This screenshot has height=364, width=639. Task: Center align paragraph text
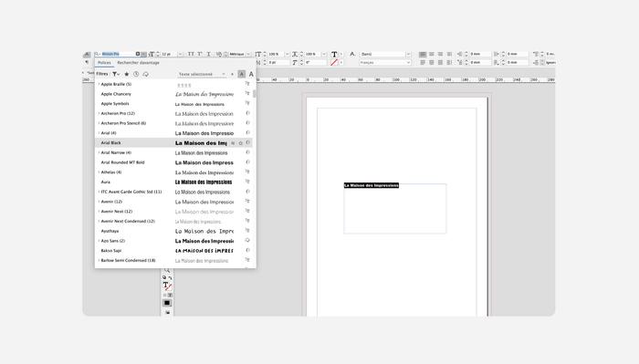click(x=432, y=54)
